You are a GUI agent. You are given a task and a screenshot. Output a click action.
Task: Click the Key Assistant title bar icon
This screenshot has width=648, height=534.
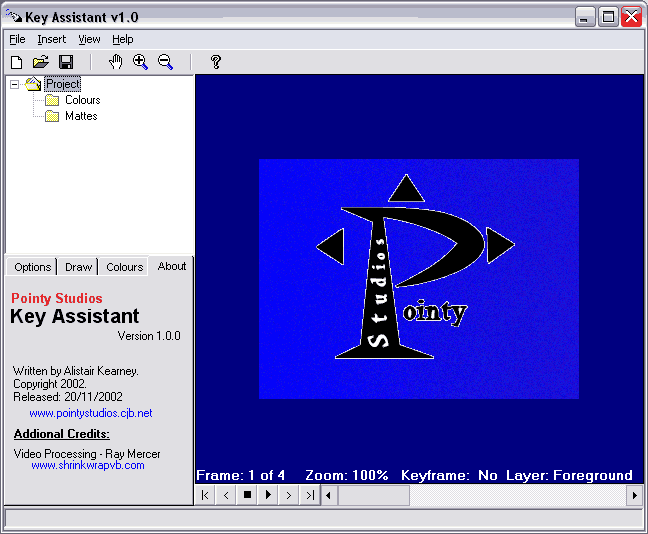14,17
